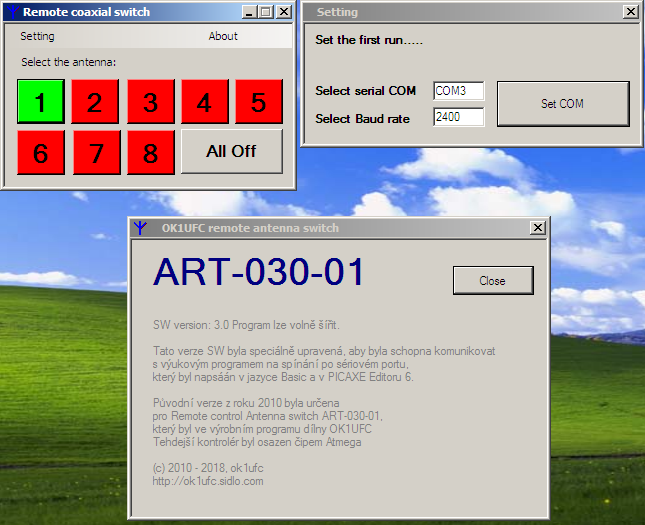The image size is (645, 525).
Task: Focus the Baud rate field
Action: 458,118
